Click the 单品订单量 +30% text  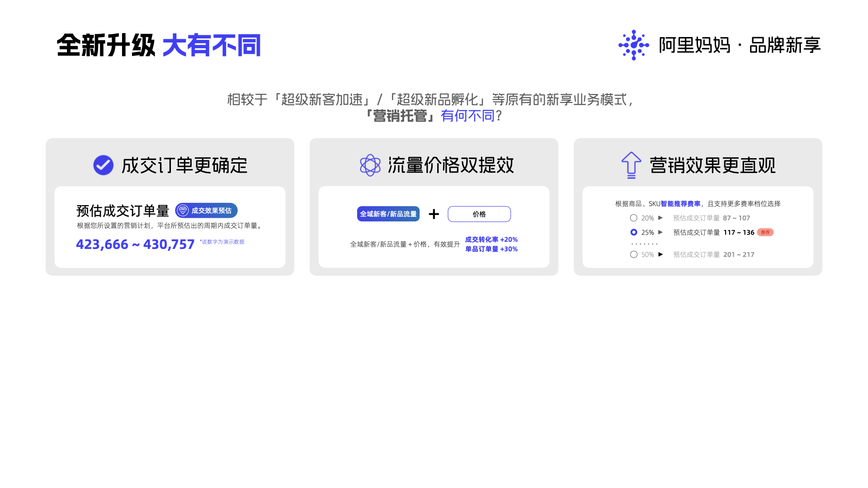[491, 249]
